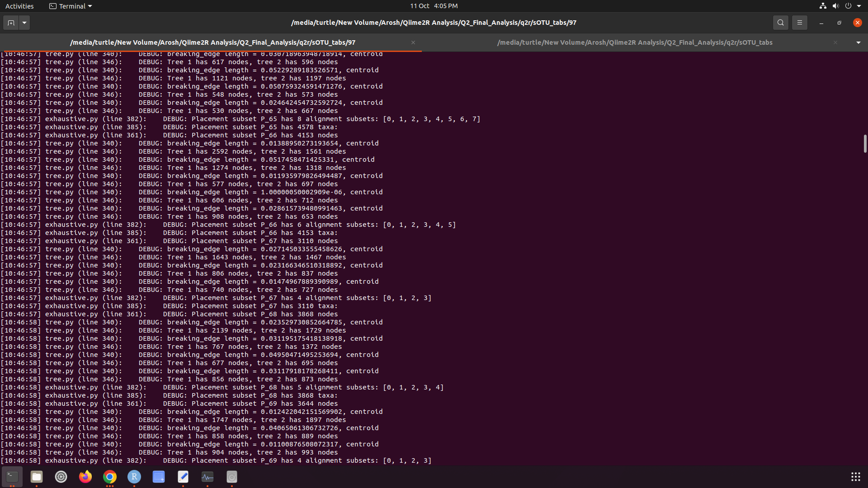Close the sOTU_tabs/97 tab
868x488 pixels.
click(x=413, y=42)
